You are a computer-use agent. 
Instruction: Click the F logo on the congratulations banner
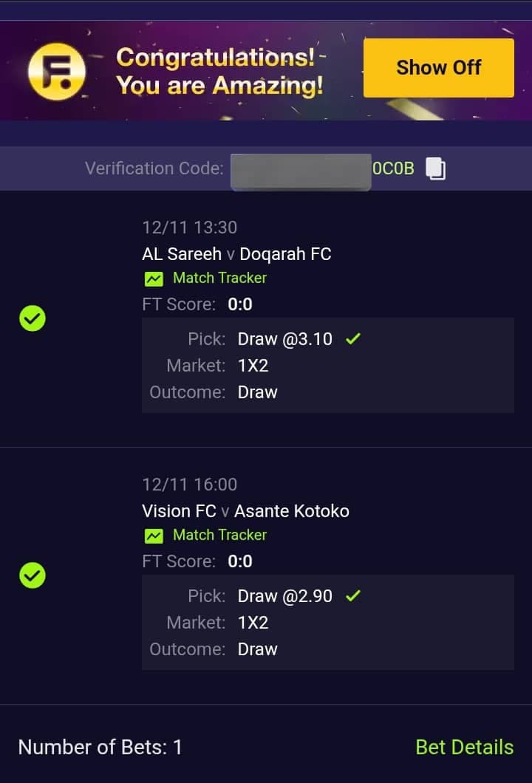point(58,68)
